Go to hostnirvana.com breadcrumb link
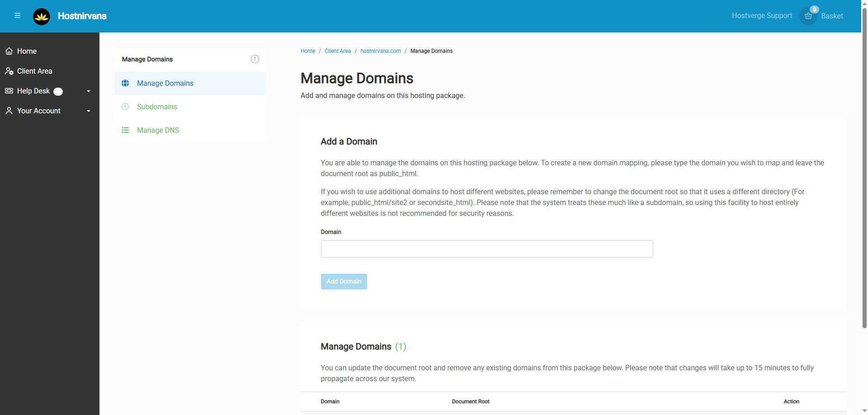The image size is (868, 415). click(x=380, y=51)
